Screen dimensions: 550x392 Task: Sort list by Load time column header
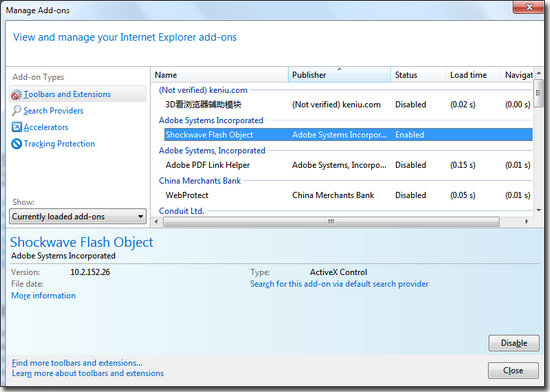click(x=473, y=75)
